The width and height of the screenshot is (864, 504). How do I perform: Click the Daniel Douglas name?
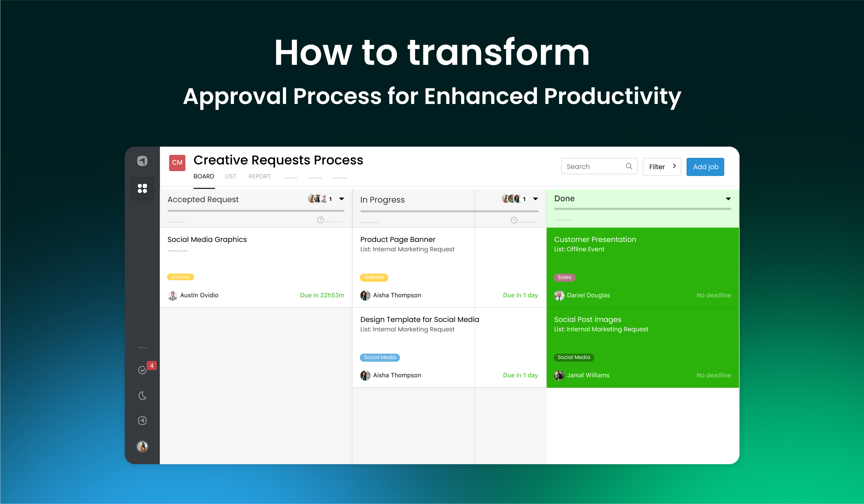(588, 296)
